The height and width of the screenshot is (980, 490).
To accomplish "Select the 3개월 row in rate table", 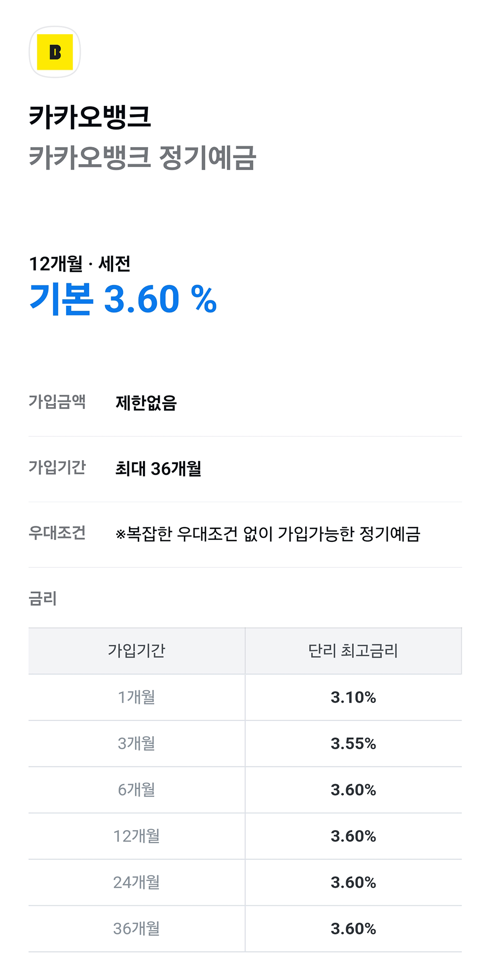I will tap(137, 743).
